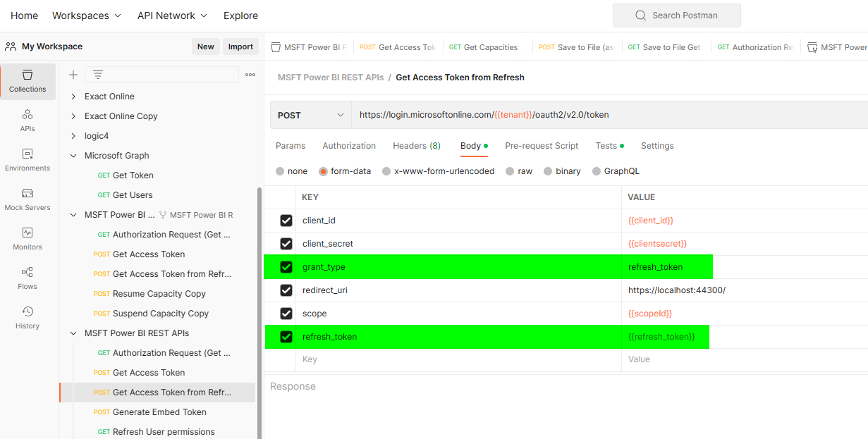Open the Mock Servers sidebar section
This screenshot has width=868, height=439.
pyautogui.click(x=27, y=199)
